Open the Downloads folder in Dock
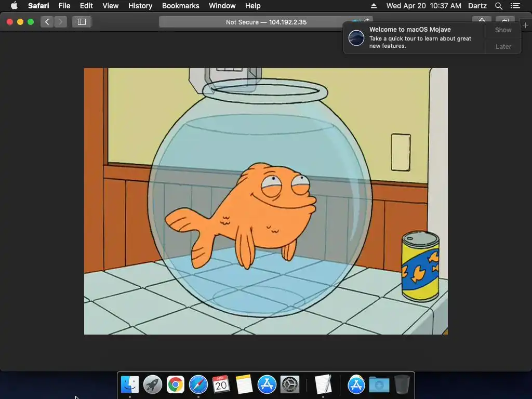 click(x=379, y=385)
